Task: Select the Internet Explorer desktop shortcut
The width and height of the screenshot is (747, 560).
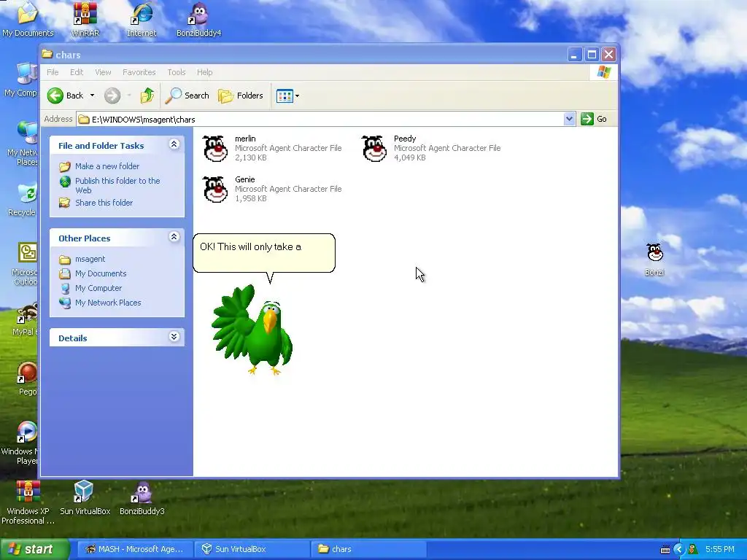Action: point(142,19)
